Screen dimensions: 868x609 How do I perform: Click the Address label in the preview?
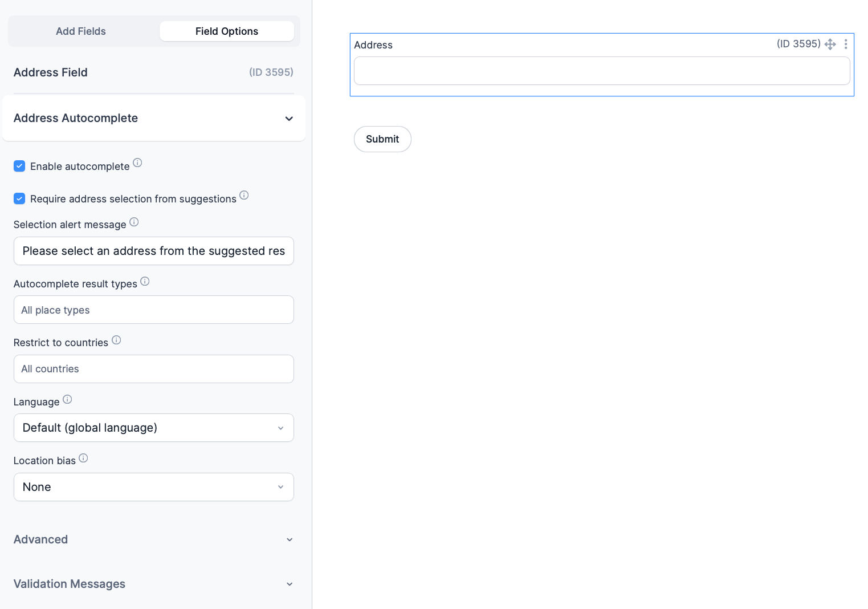click(373, 45)
